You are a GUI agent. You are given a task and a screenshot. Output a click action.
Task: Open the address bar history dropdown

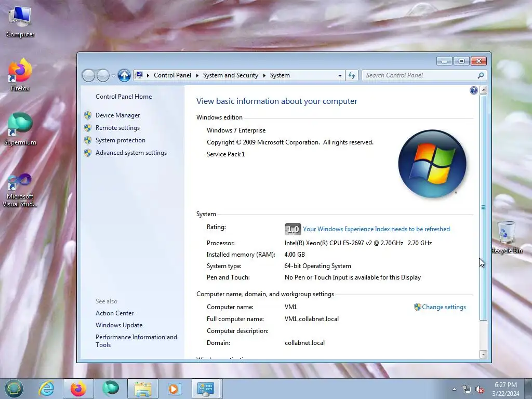click(340, 76)
